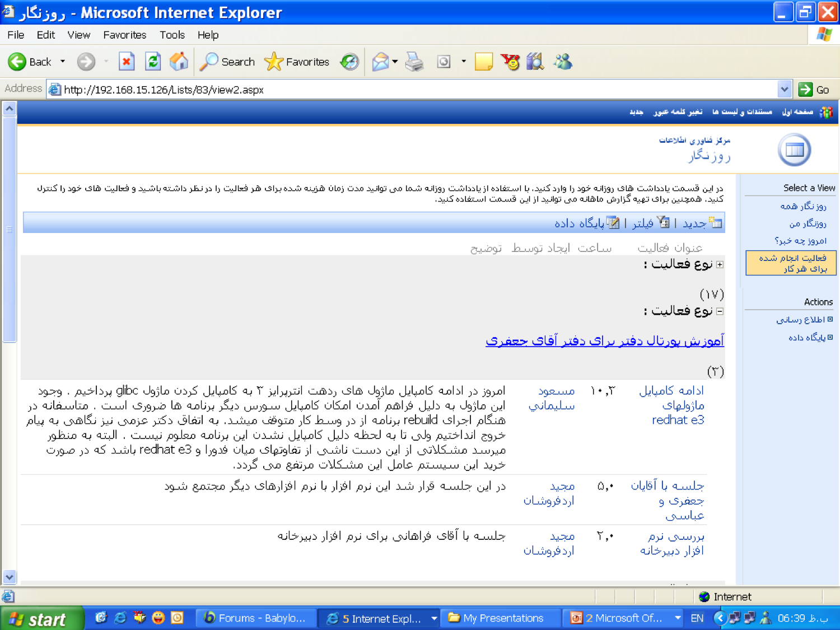The height and width of the screenshot is (630, 840).
Task: Open the Research books icon
Action: tap(535, 62)
